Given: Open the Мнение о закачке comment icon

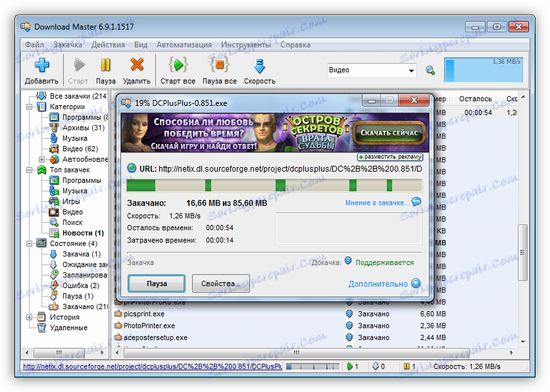Looking at the screenshot, I should [416, 202].
